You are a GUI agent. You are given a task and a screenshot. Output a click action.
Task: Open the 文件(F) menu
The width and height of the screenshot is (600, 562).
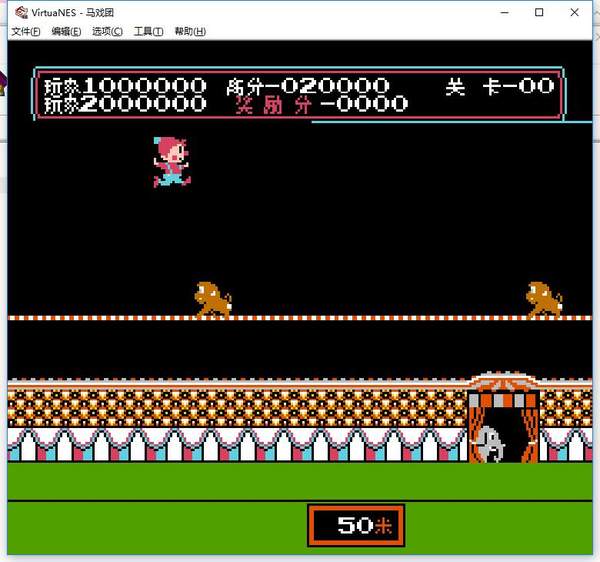[26, 31]
